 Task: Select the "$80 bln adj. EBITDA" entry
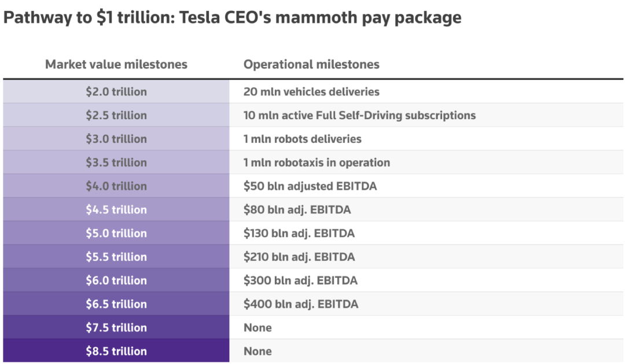point(297,209)
